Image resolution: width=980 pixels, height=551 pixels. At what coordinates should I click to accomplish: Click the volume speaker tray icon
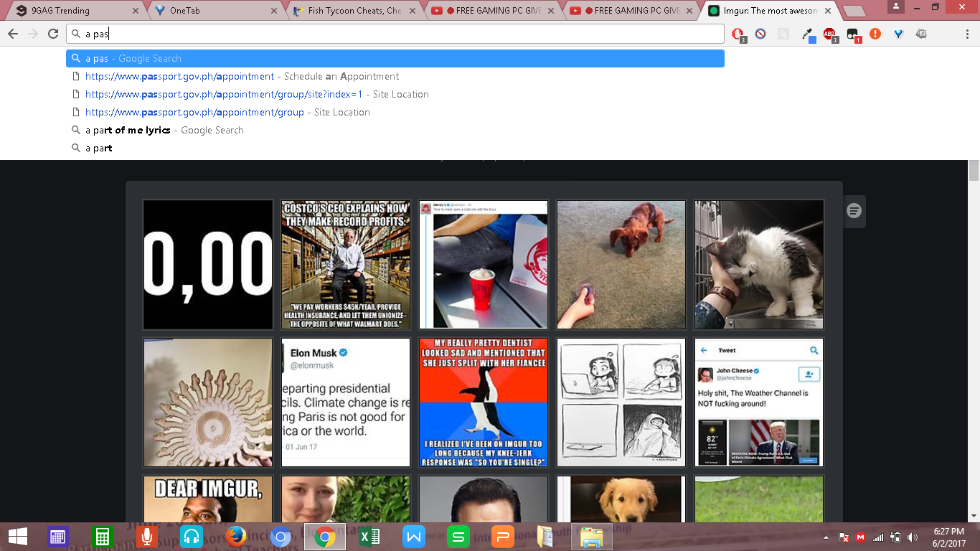913,537
